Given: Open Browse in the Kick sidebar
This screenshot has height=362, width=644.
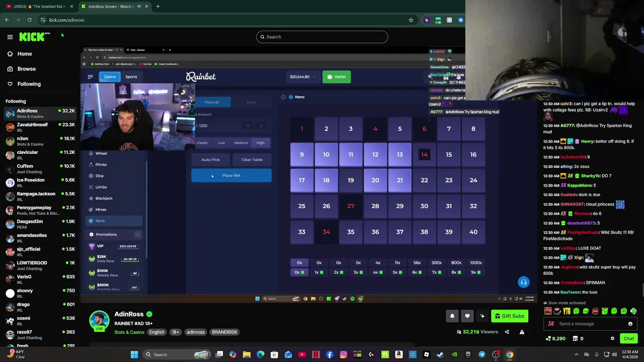Looking at the screenshot, I should coord(26,69).
